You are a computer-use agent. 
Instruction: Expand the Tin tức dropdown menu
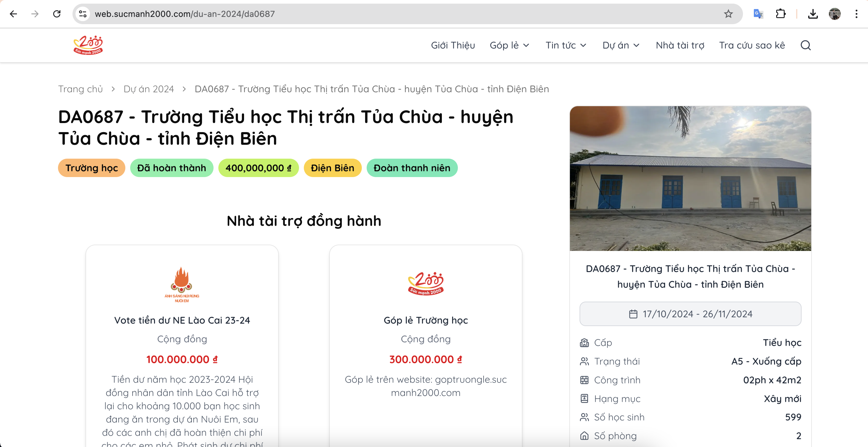(x=566, y=45)
